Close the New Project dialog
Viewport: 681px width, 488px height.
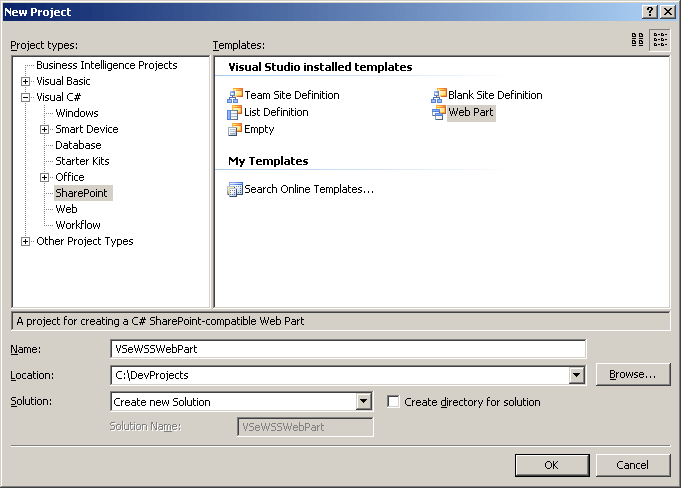[667, 12]
